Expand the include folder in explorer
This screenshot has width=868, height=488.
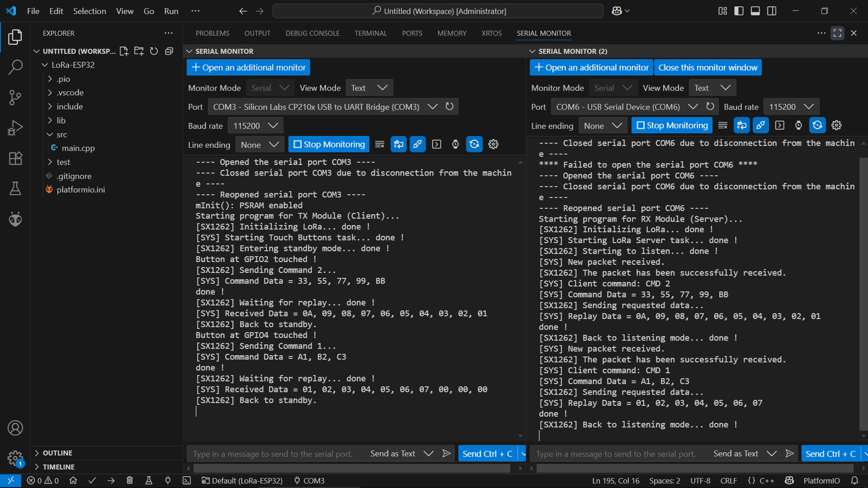coord(70,107)
